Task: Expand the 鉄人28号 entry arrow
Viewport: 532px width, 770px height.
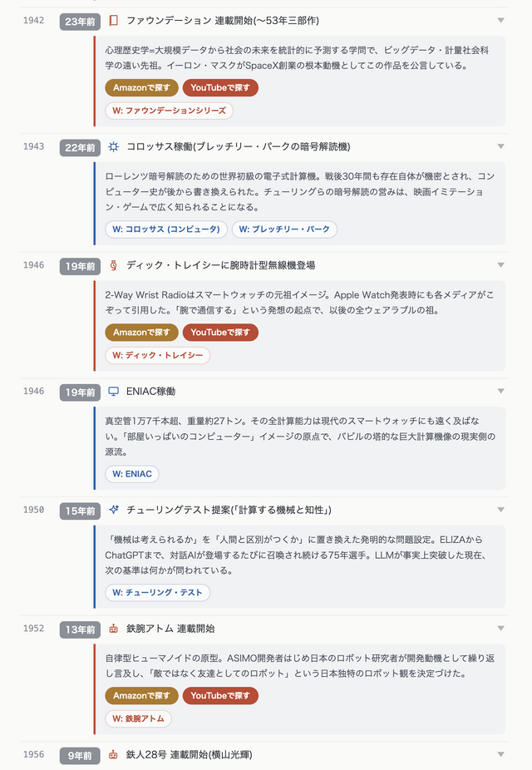Action: click(500, 754)
